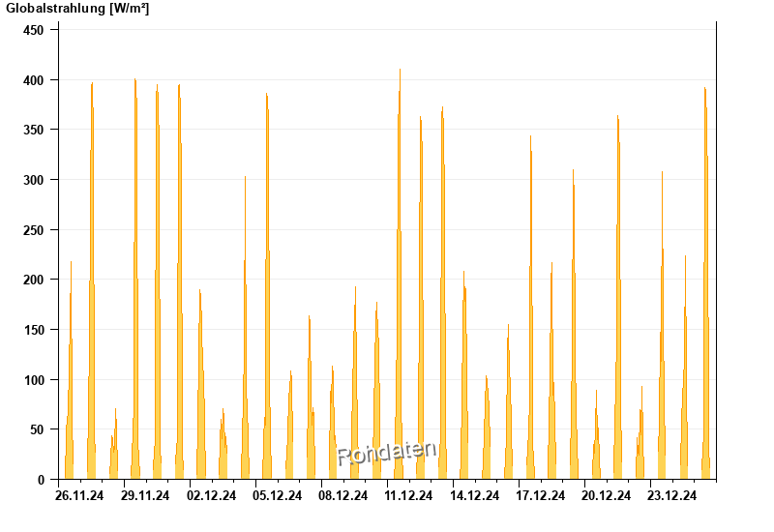This screenshot has height=532, width=774.
Task: Select the 450 y-axis value
Action: tap(34, 30)
